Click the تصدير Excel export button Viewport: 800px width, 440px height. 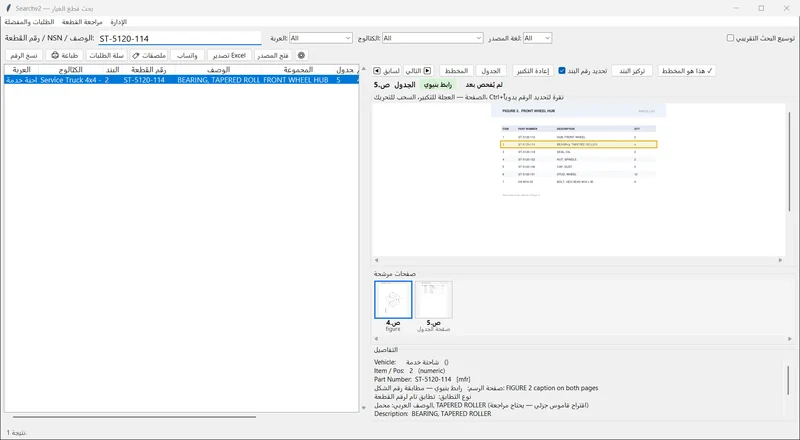tap(229, 55)
